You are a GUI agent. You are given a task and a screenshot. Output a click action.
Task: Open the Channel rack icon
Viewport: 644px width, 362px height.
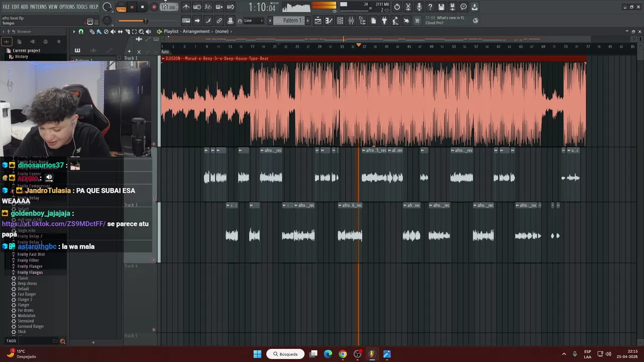coord(340,21)
